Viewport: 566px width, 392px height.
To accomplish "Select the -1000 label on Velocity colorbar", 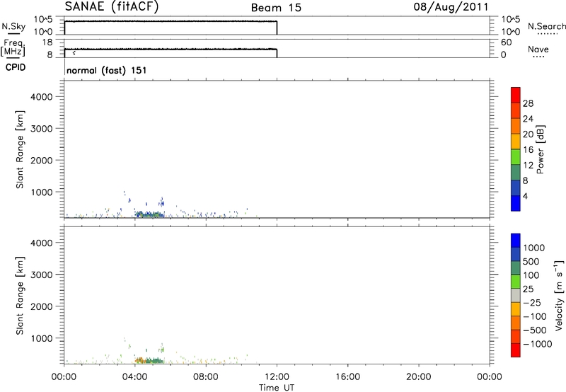I will point(537,344).
